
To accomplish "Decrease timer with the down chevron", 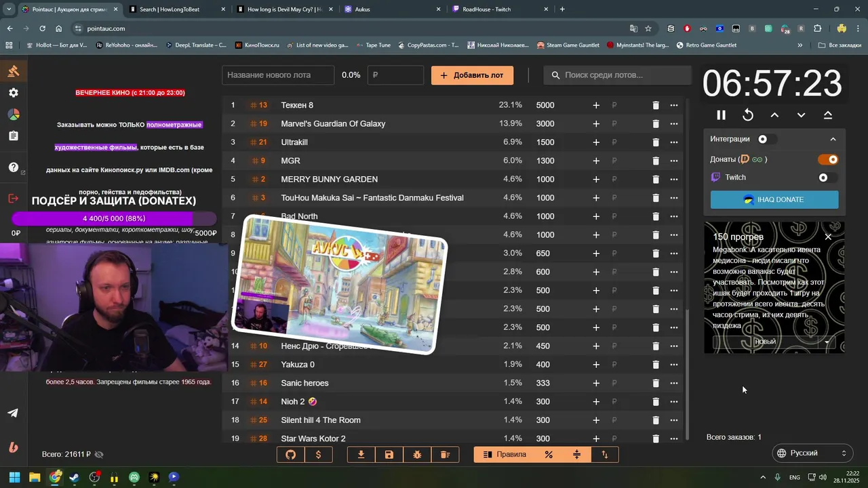I will coord(801,115).
